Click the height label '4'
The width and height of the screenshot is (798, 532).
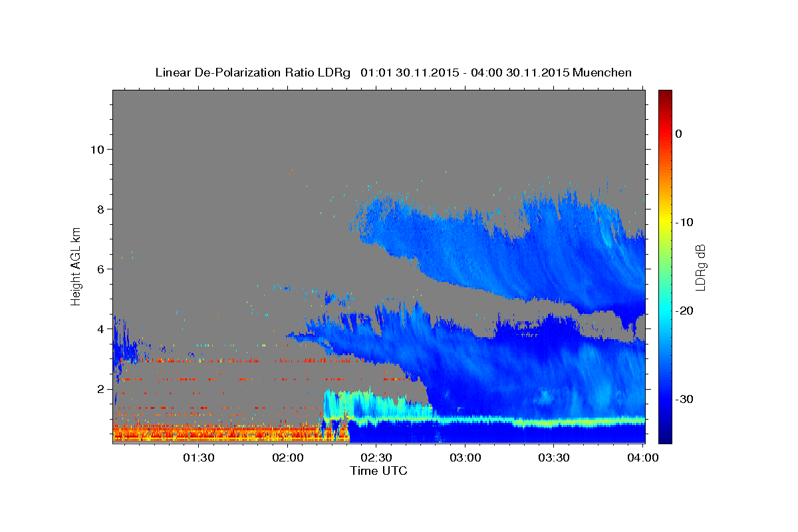point(99,329)
